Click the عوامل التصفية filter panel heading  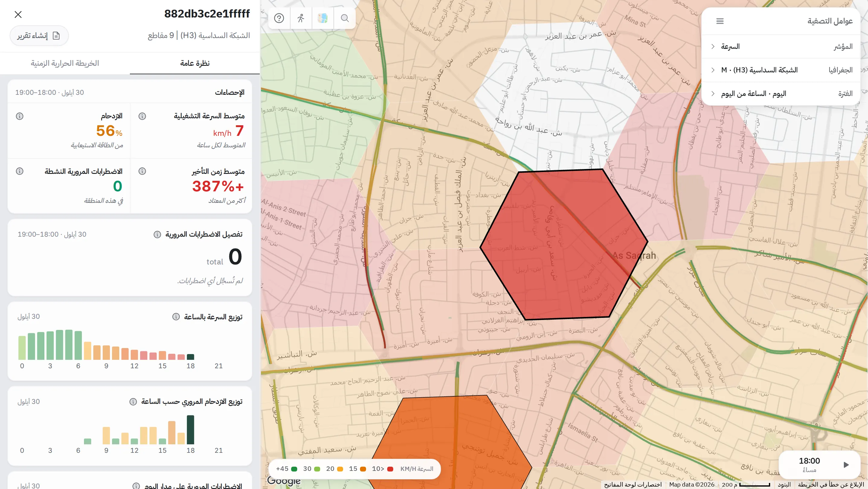(x=830, y=21)
